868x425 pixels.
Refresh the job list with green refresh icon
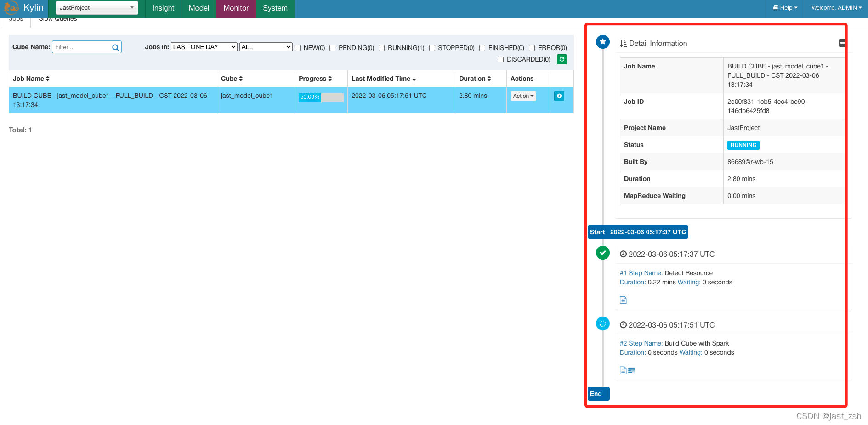point(562,59)
